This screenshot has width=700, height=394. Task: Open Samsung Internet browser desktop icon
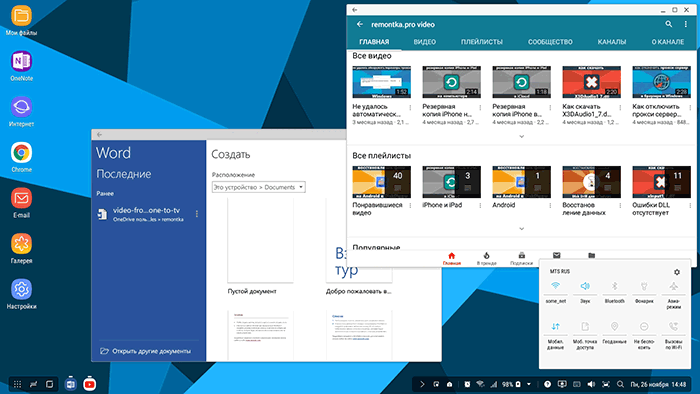[21, 112]
